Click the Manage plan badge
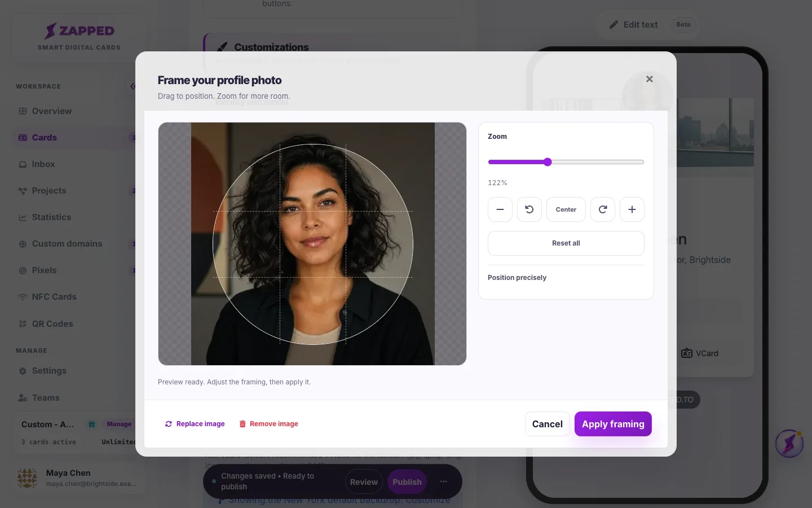Viewport: 812px width, 508px height. click(119, 424)
